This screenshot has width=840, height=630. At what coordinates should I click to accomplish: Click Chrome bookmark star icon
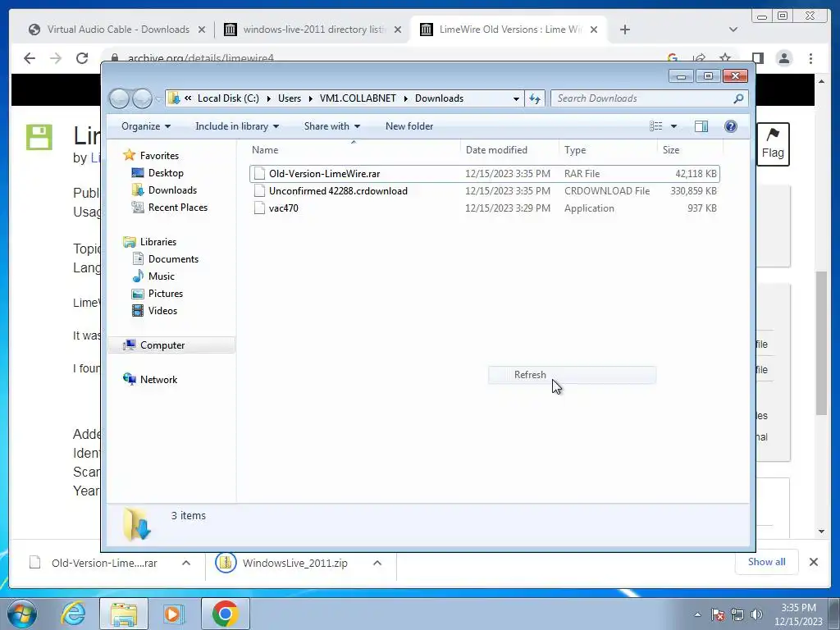(x=725, y=58)
